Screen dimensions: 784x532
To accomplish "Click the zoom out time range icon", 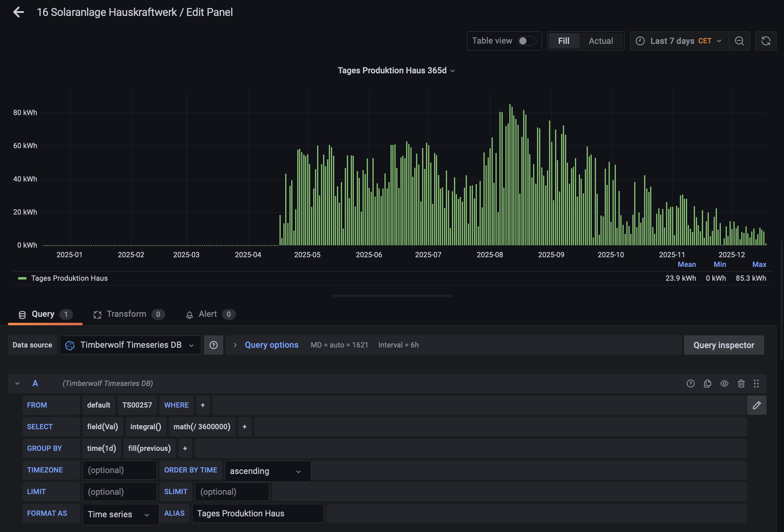I will pyautogui.click(x=739, y=41).
